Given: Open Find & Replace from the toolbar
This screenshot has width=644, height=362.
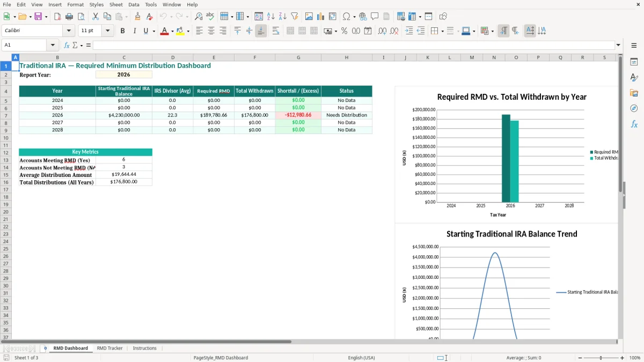Looking at the screenshot, I should 199,17.
